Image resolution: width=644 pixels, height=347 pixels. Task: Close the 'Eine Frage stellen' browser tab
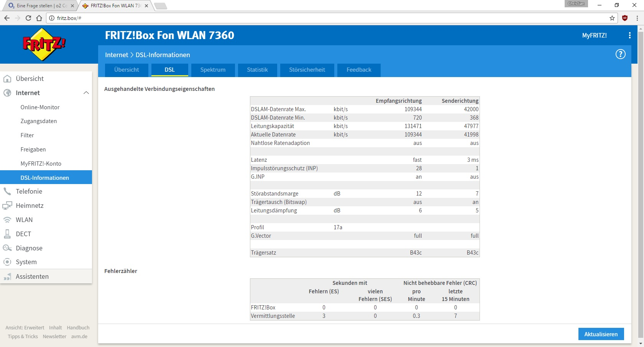pos(72,6)
